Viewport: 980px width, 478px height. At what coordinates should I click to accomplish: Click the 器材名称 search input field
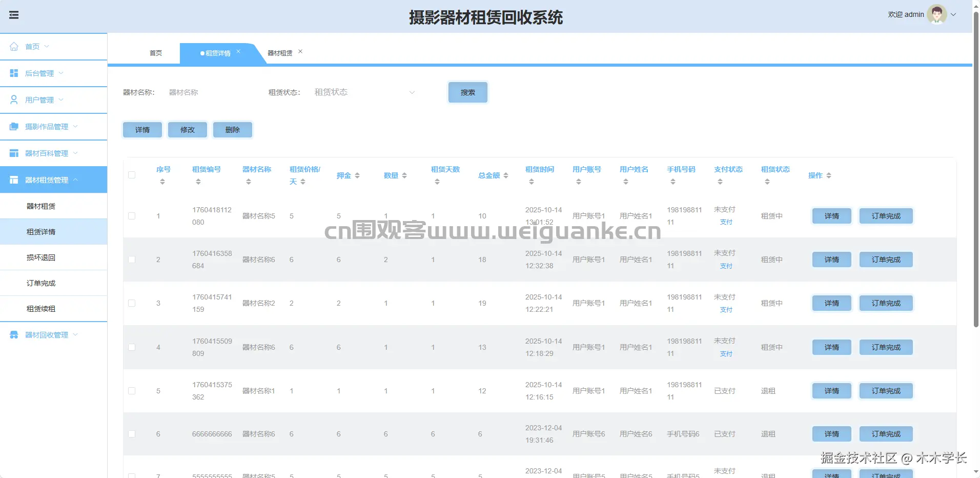[x=211, y=92]
